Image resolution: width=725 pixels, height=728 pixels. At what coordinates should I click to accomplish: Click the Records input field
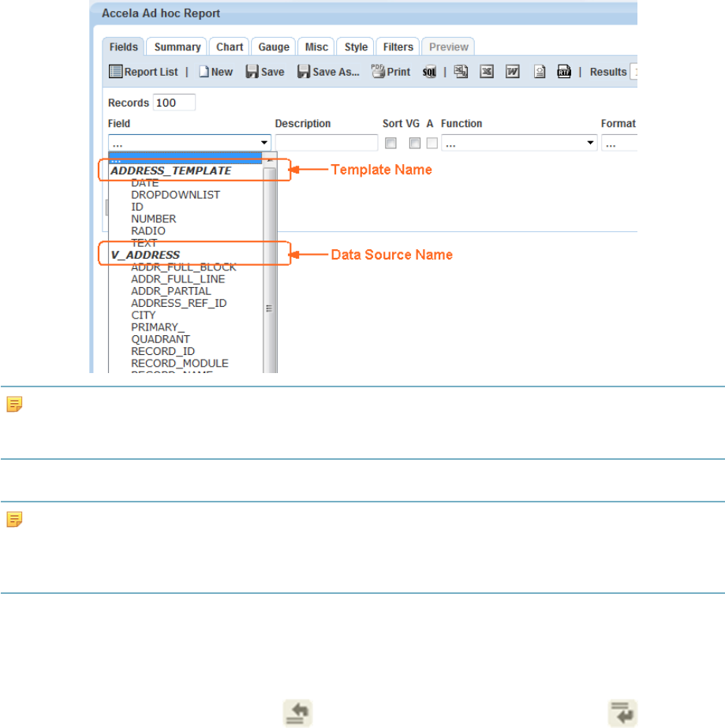[x=174, y=103]
